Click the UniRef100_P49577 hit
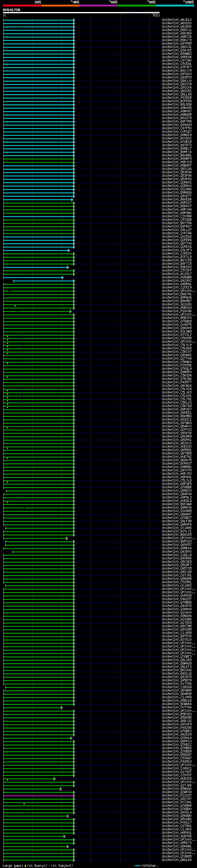197x868 pixels. [177, 382]
